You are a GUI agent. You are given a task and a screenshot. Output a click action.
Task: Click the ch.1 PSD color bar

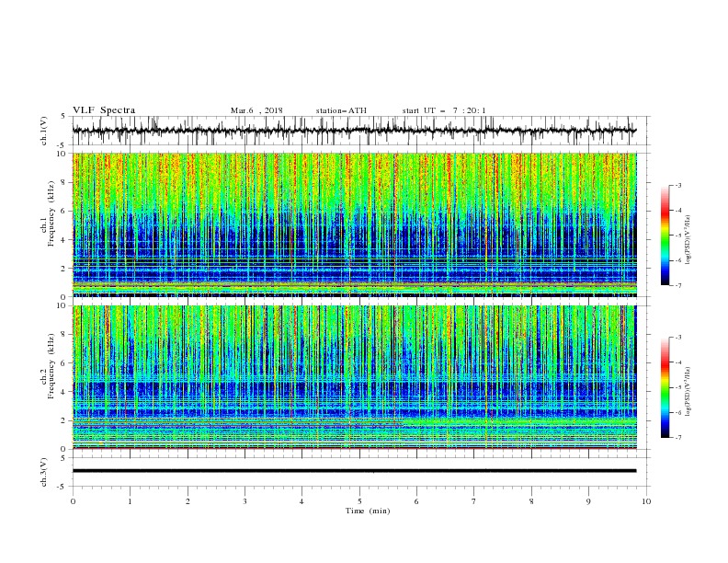(x=665, y=235)
